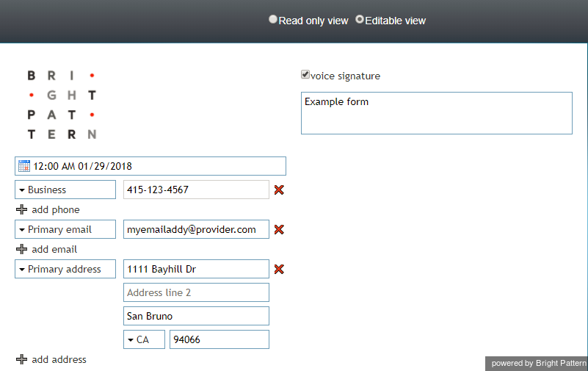The width and height of the screenshot is (588, 371).
Task: Click the Bright Pattern logo
Action: coord(62,104)
